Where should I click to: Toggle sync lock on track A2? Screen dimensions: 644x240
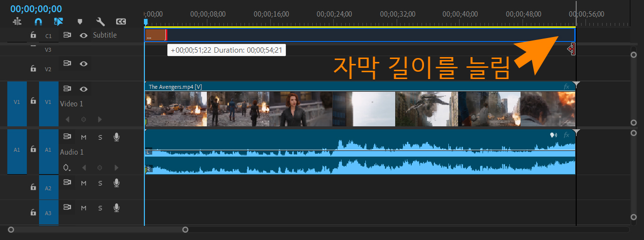67,182
